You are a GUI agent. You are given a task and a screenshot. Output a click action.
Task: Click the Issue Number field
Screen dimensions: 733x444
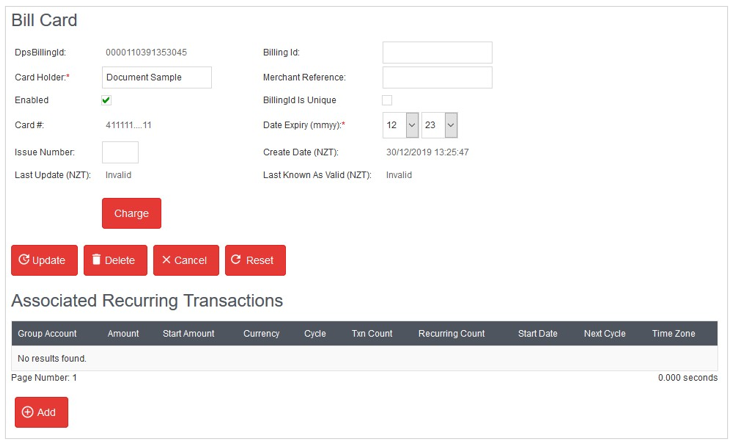[x=120, y=152]
